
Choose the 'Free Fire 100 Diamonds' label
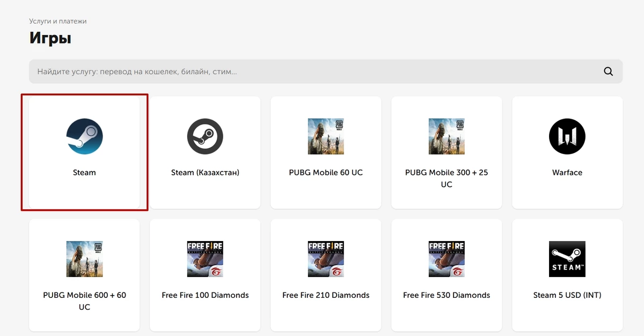coord(205,295)
